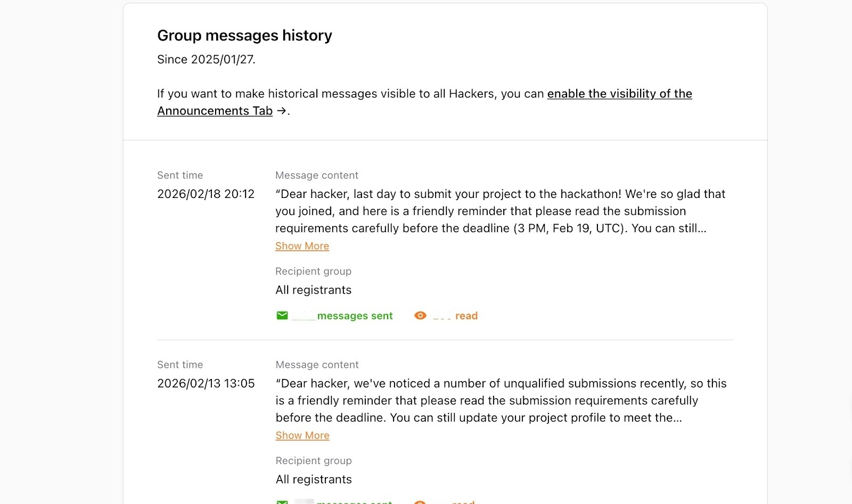The height and width of the screenshot is (504, 852).
Task: Click the envelope icon under the 02/13 message
Action: pos(282,501)
